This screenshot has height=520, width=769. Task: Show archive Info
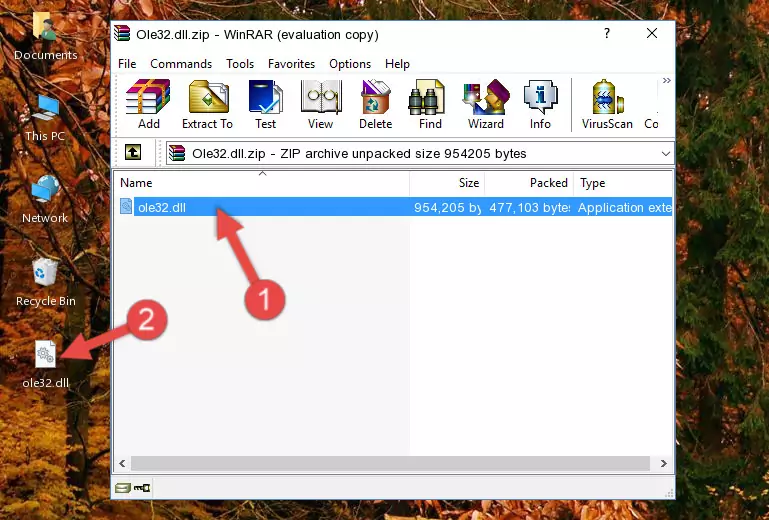click(540, 104)
